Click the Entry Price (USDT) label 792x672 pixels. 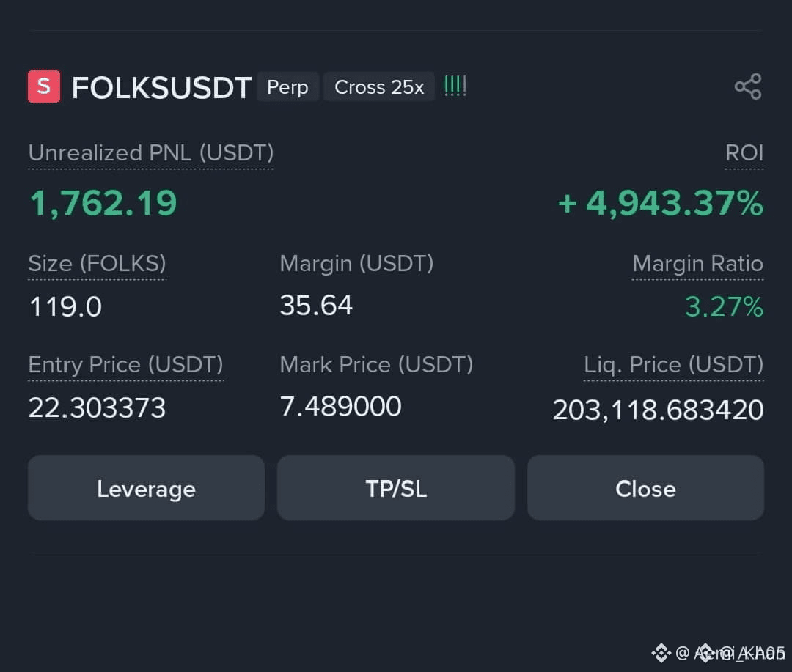pyautogui.click(x=126, y=364)
